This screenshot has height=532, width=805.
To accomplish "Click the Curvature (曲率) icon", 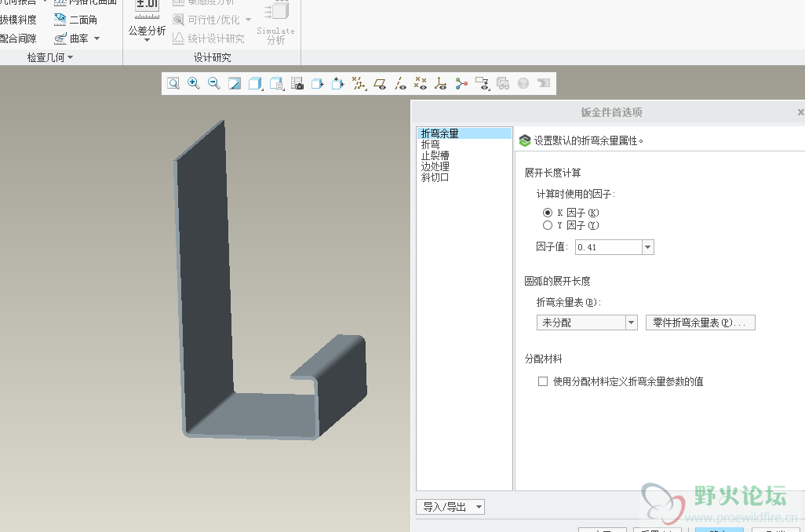I will pos(60,38).
